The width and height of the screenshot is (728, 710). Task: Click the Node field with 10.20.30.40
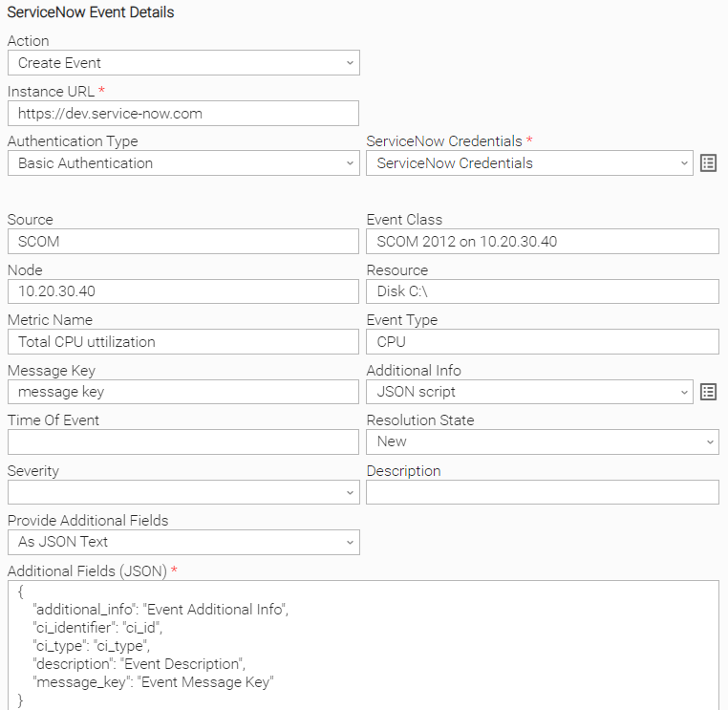(x=182, y=291)
